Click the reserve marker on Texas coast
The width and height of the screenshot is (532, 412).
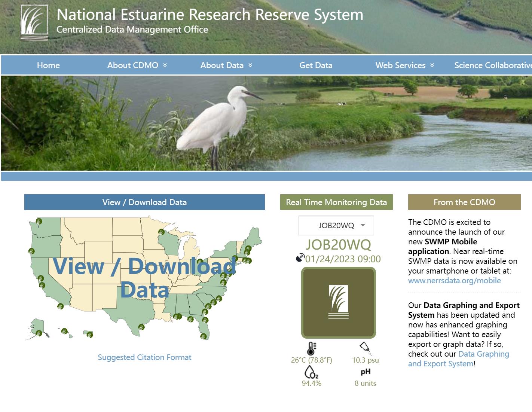tap(141, 327)
